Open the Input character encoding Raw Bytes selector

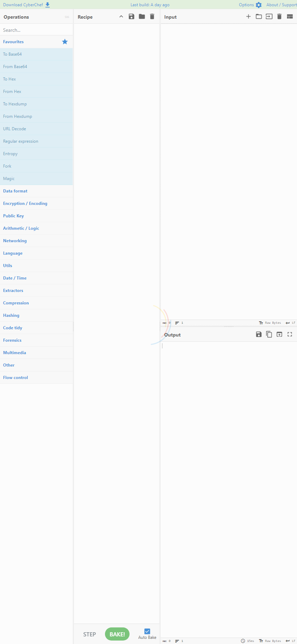pyautogui.click(x=270, y=323)
